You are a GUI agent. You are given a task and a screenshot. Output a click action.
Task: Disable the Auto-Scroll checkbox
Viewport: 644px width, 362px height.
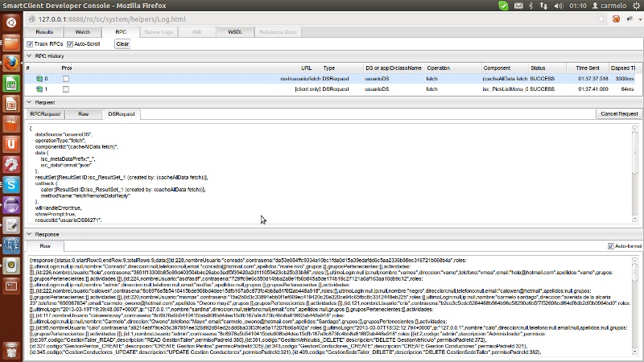70,43
